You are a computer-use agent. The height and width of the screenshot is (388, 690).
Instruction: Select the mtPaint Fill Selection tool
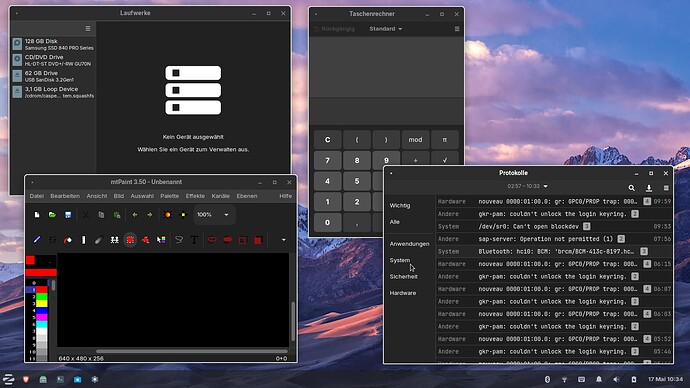[x=258, y=240]
